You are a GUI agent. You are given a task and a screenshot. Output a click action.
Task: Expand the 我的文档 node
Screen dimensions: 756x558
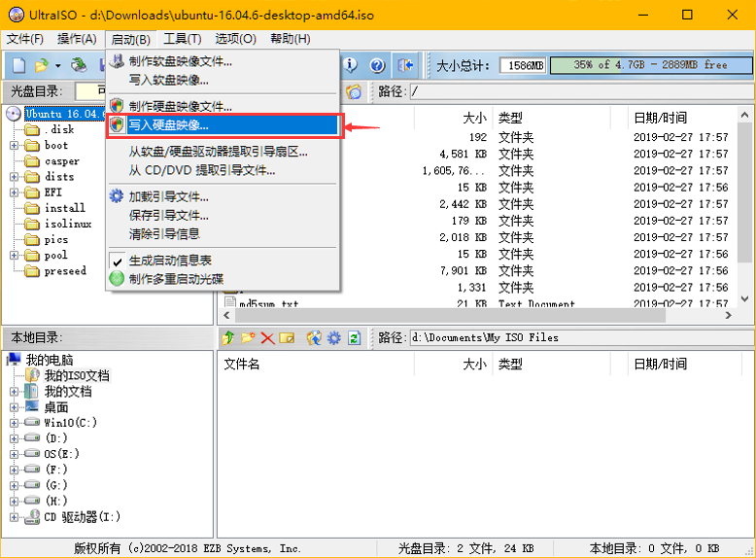tap(14, 392)
